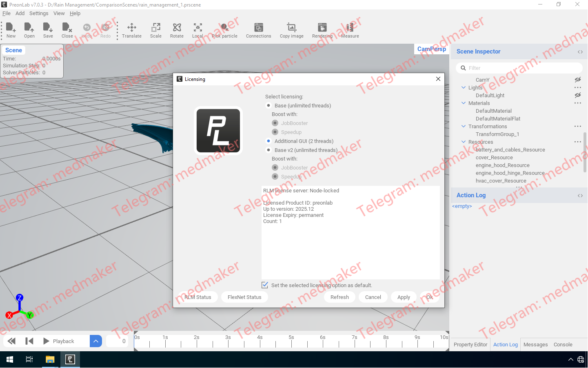Click the Copy image tool
Image resolution: width=588 pixels, height=368 pixels.
point(291,30)
